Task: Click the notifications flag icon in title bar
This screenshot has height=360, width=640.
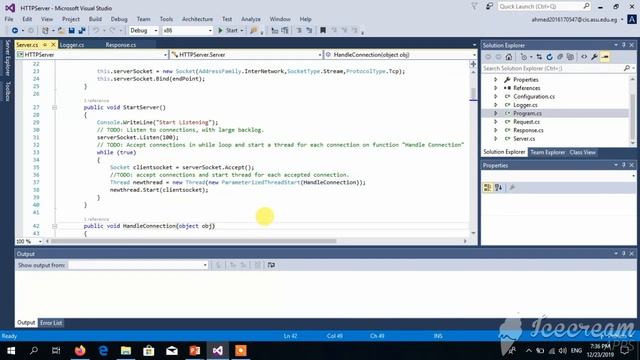Action: (x=474, y=7)
